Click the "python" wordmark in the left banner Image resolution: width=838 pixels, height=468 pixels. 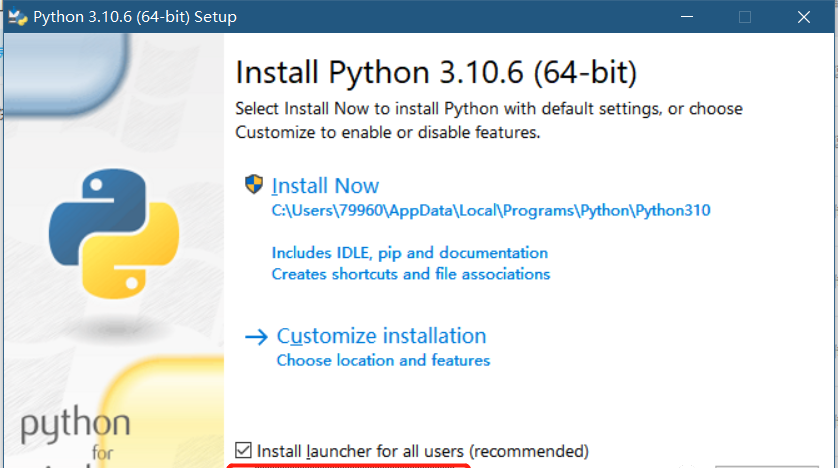75,423
